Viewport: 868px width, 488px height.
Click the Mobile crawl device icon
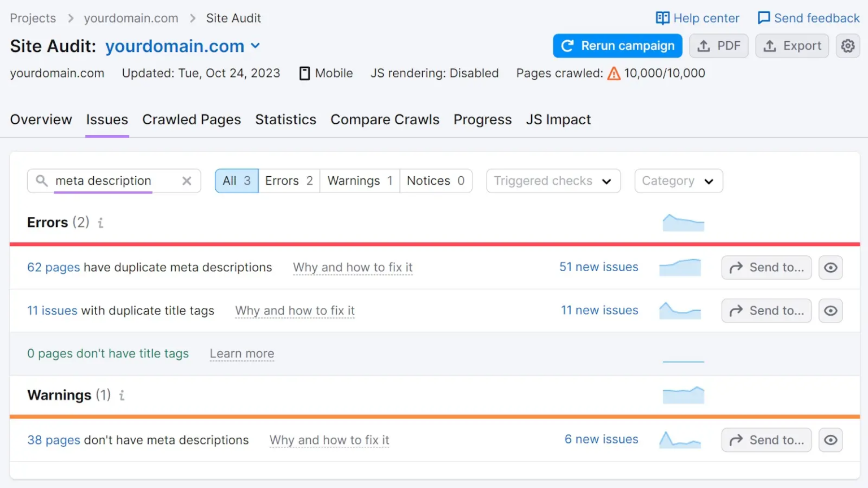pos(305,73)
